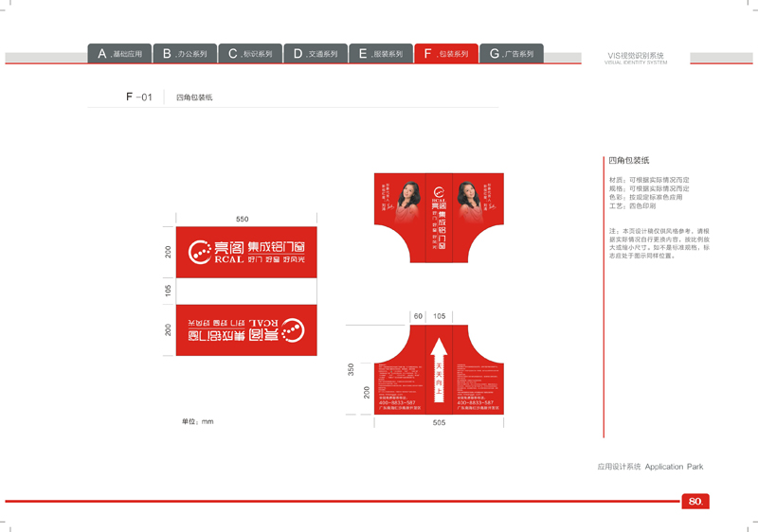Click the F-01 section code
The height and width of the screenshot is (532, 758).
click(x=139, y=98)
